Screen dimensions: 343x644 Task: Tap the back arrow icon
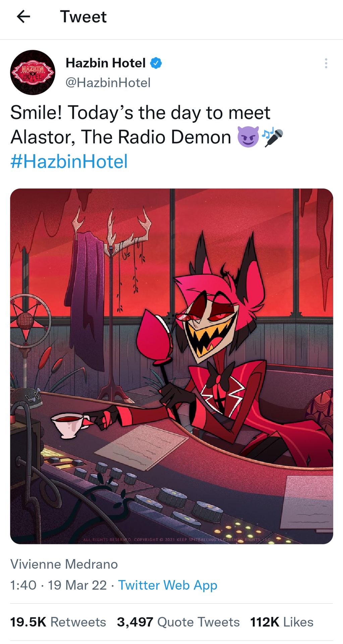(23, 16)
